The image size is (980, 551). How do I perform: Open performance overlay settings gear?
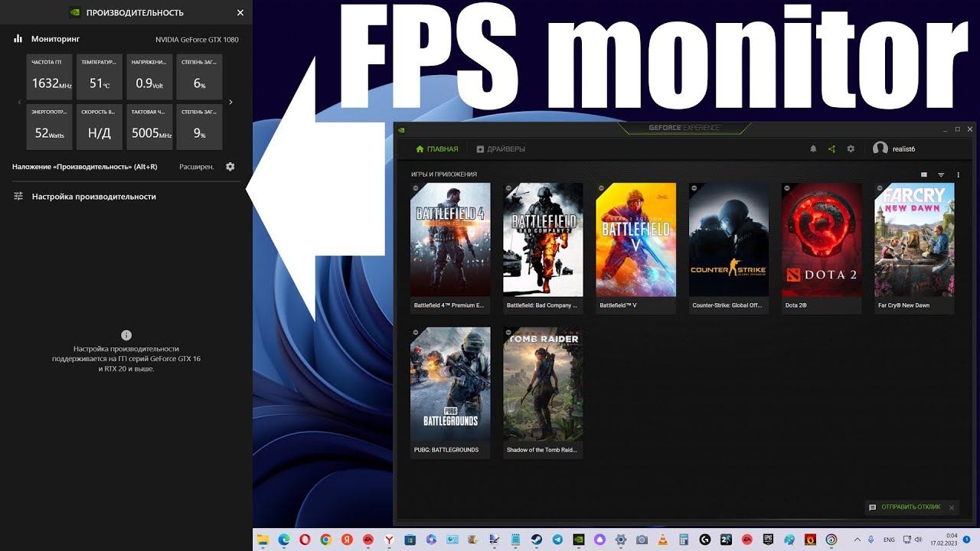(230, 167)
